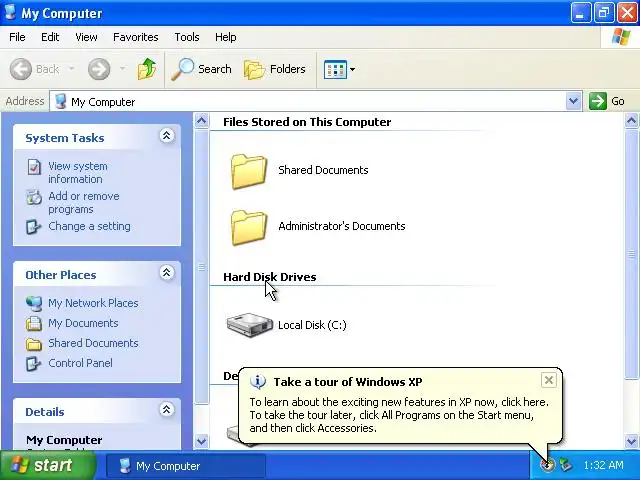Screen dimensions: 640x480
Task: Click the Take a tour balloon text
Action: coord(348,382)
